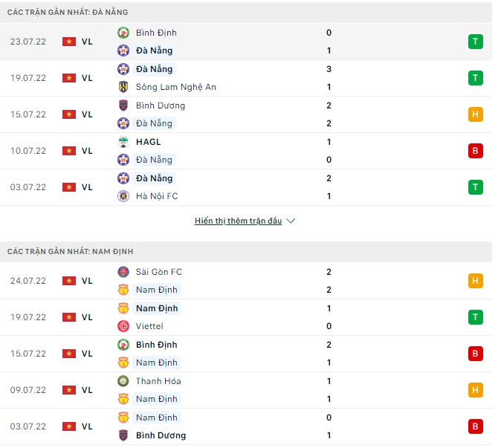Click the Thanh Hóa club crest
This screenshot has height=448, width=498.
123,381
